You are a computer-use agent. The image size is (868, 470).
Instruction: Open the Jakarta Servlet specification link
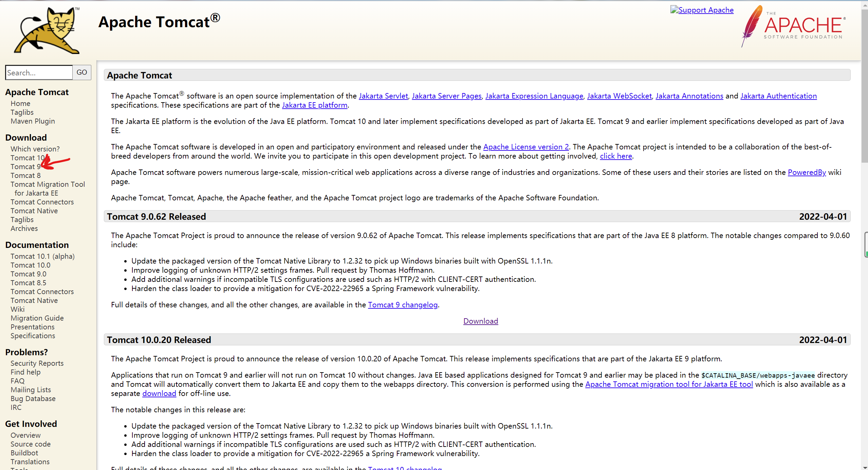(x=383, y=96)
